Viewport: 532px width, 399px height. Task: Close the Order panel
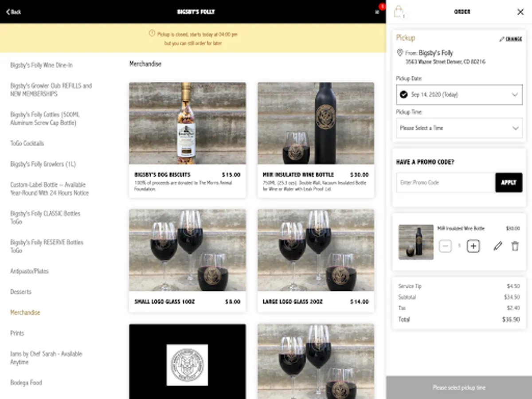pos(520,12)
